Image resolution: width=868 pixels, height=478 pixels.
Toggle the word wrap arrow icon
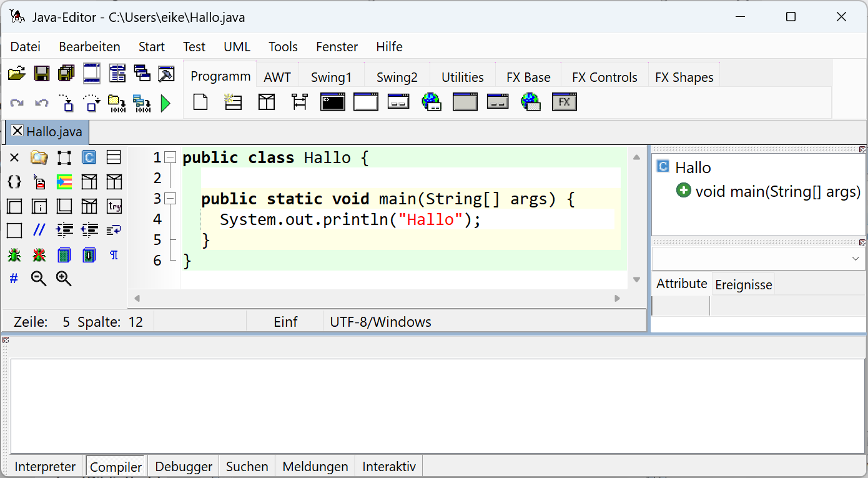[114, 231]
